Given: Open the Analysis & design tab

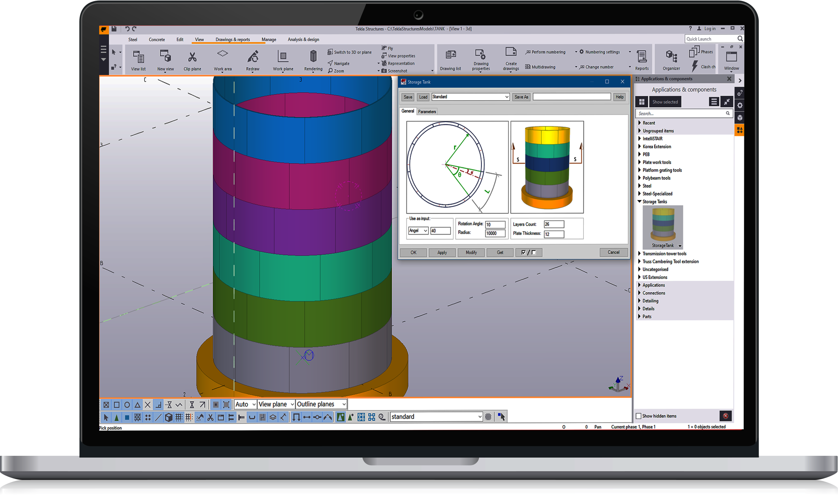Looking at the screenshot, I should click(303, 39).
